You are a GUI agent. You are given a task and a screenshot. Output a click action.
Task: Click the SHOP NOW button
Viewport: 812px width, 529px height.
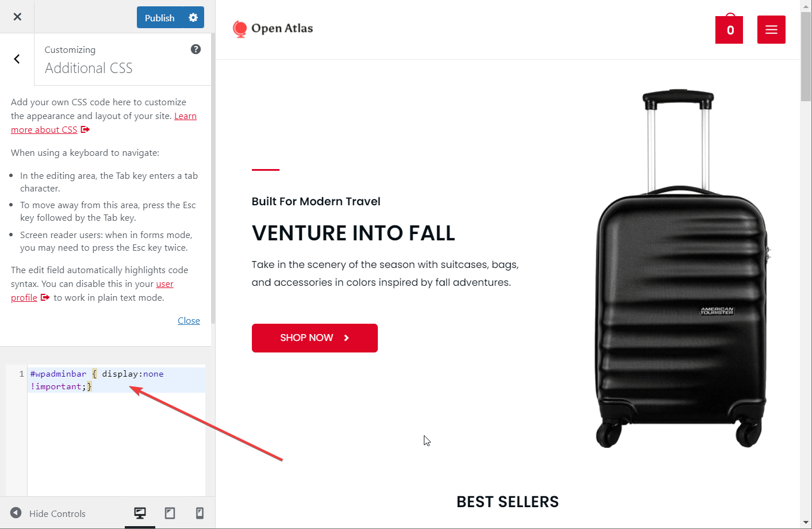[x=315, y=338]
